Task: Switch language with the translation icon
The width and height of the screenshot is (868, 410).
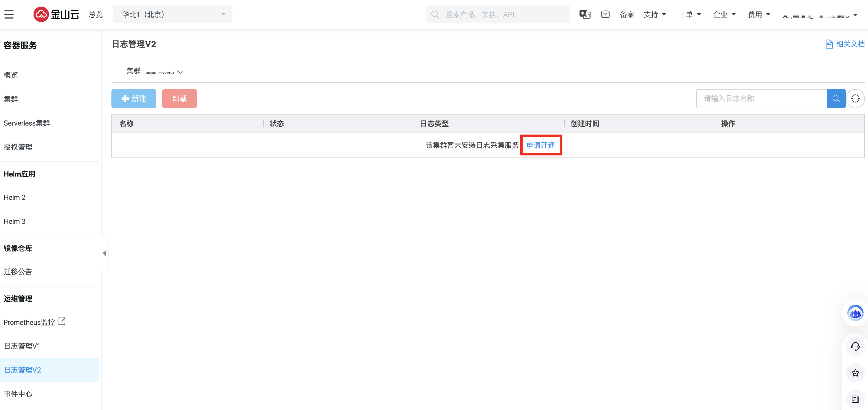Action: (x=585, y=14)
